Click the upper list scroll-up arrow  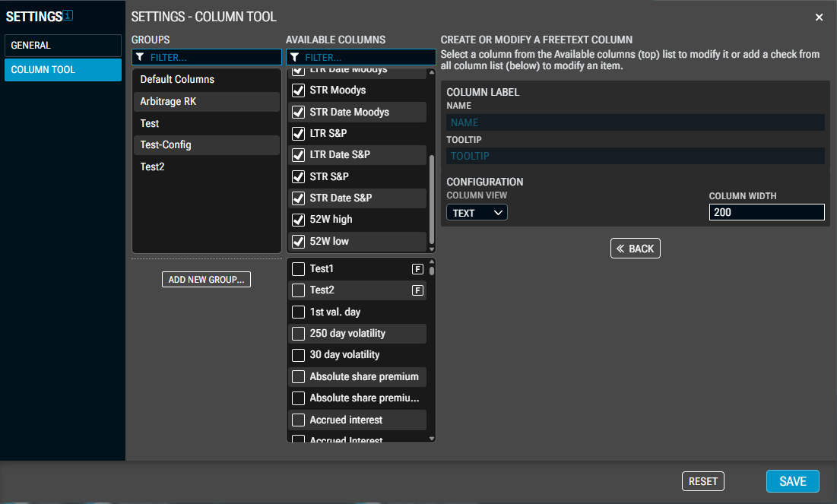[x=432, y=73]
